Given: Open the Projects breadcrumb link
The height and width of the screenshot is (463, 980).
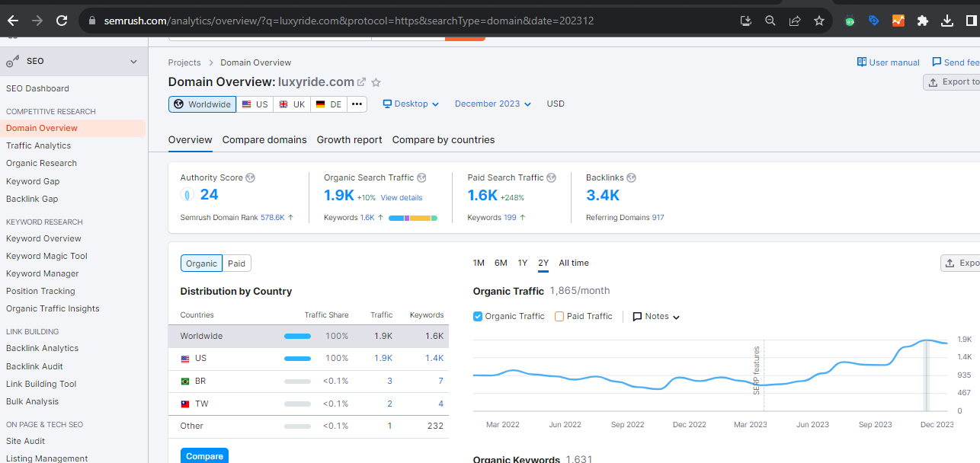Looking at the screenshot, I should (x=184, y=62).
